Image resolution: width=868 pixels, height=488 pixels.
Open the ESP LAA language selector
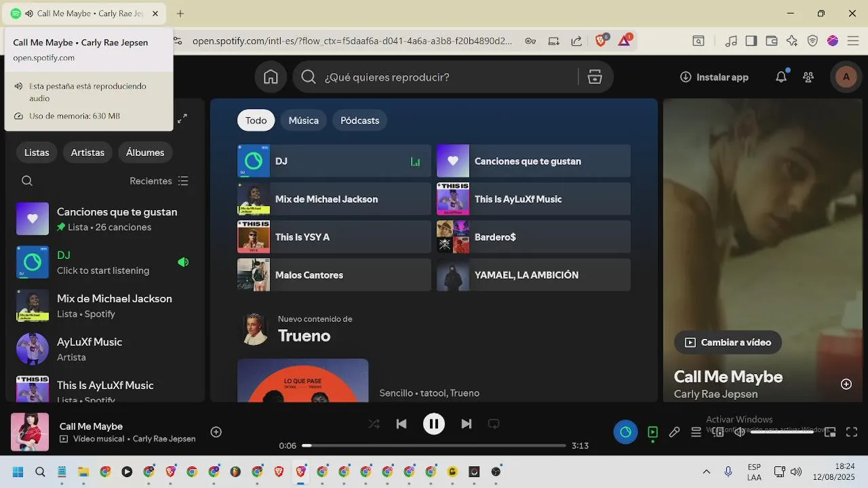coord(754,472)
